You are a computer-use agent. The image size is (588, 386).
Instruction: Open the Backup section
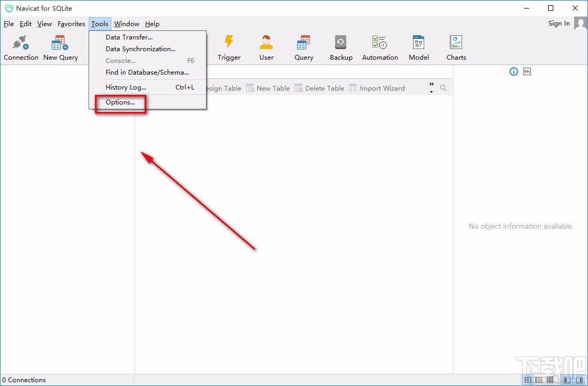click(341, 47)
